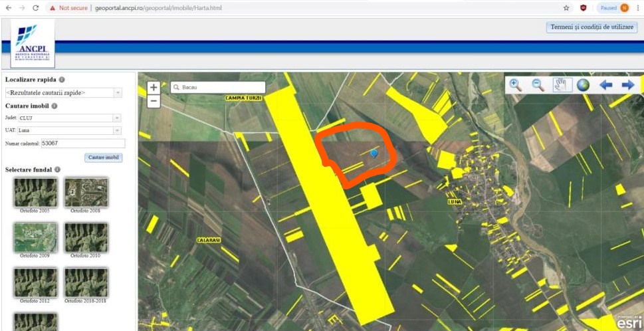This screenshot has height=331, width=644.
Task: Show info for Selectare fundal
Action: 57,169
